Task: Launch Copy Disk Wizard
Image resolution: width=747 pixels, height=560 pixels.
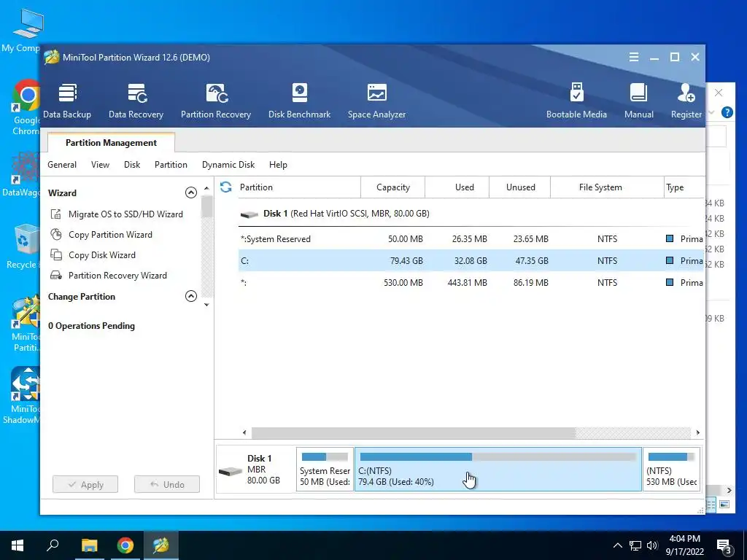Action: 93,255
